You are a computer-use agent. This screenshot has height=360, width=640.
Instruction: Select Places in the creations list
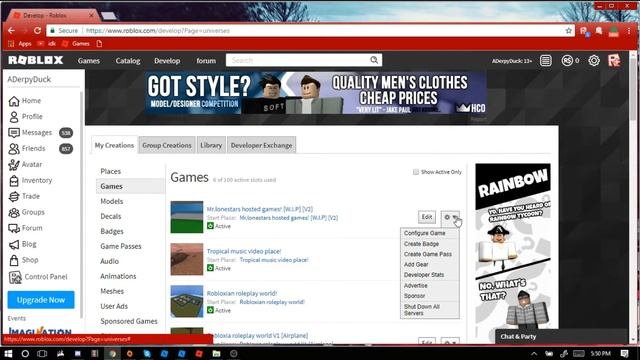[111, 171]
